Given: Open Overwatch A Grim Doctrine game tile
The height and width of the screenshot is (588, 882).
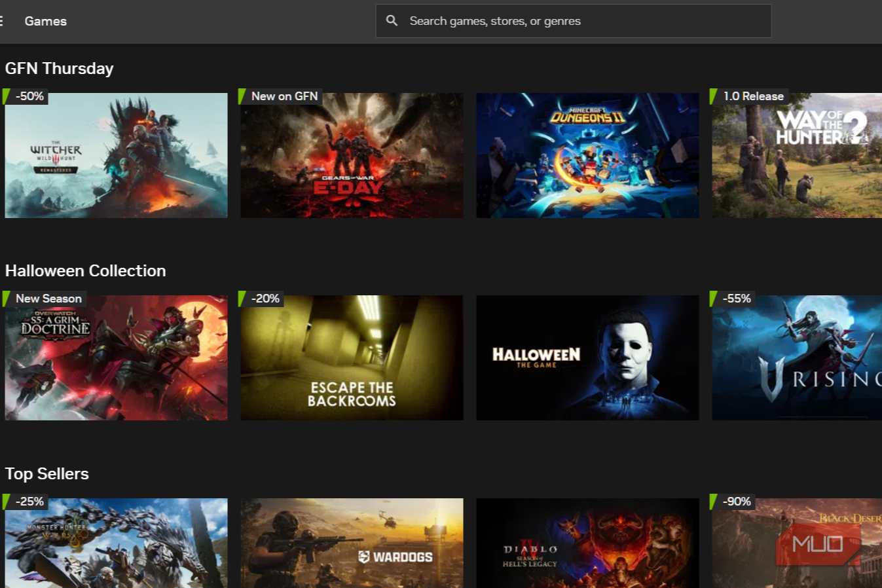Looking at the screenshot, I should 116,358.
